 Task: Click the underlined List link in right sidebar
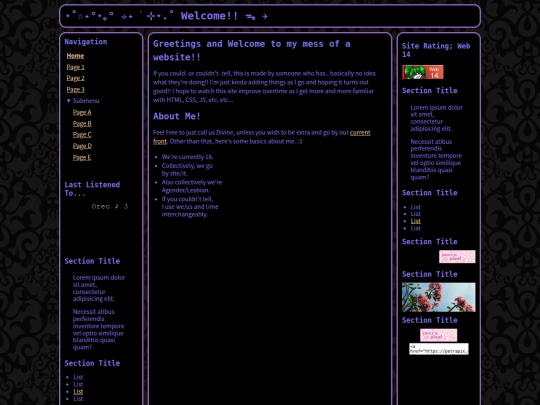pyautogui.click(x=415, y=221)
